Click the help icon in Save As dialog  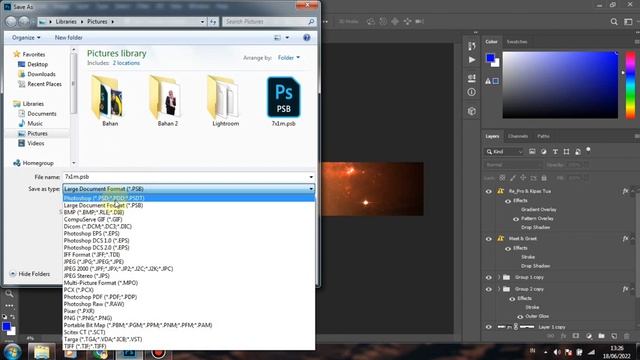(x=307, y=38)
